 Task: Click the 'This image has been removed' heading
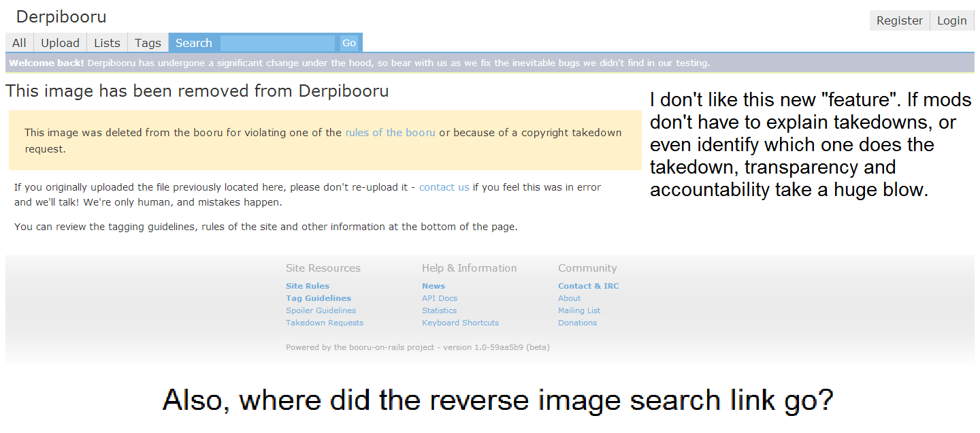(x=197, y=91)
